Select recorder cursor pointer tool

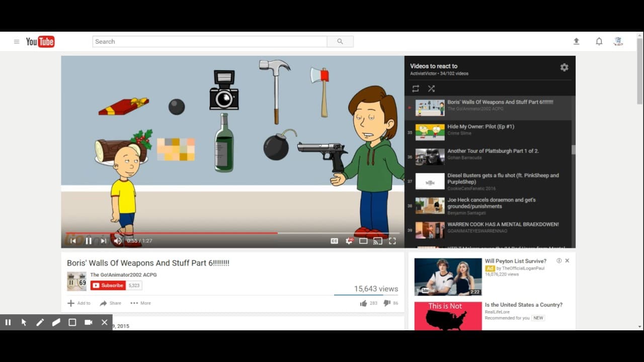click(24, 322)
